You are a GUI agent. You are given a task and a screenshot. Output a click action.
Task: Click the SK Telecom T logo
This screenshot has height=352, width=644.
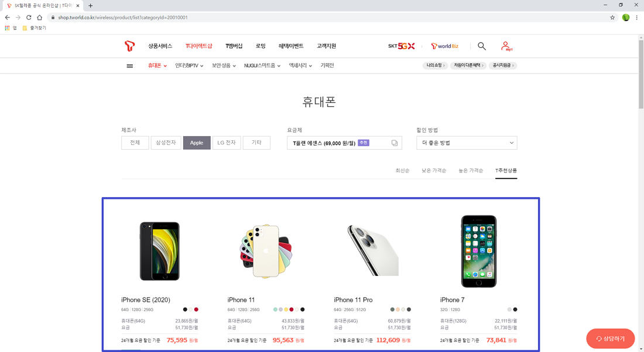tap(129, 46)
